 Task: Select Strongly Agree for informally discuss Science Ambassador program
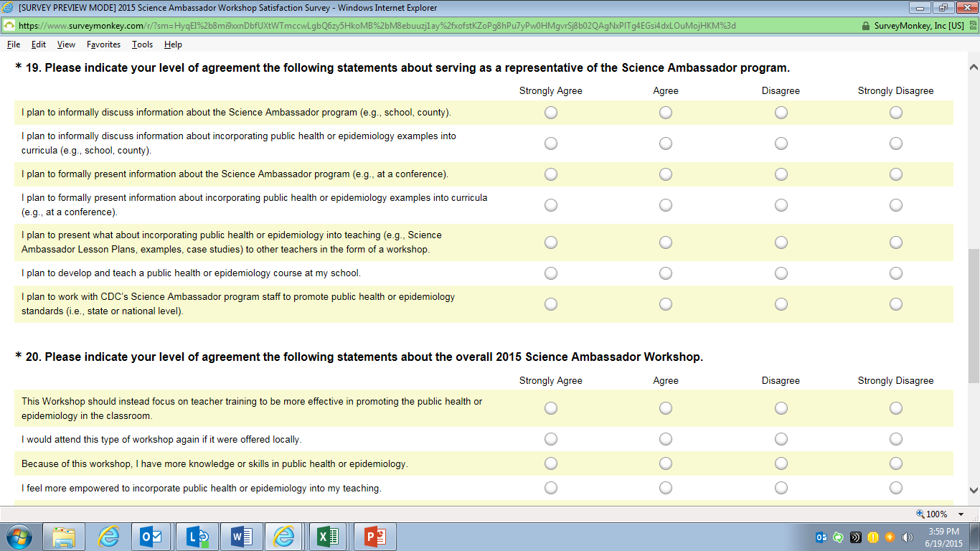click(x=551, y=113)
